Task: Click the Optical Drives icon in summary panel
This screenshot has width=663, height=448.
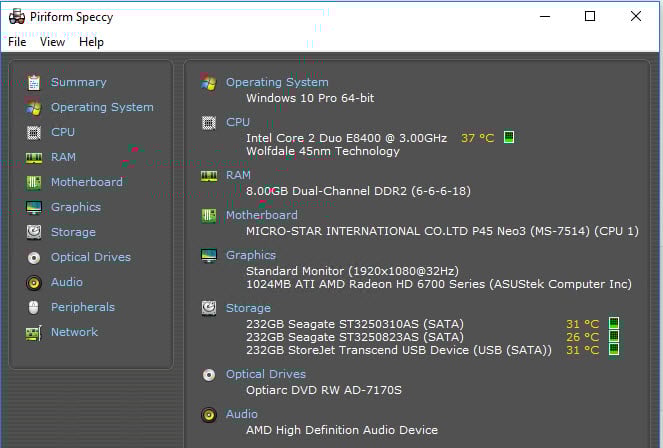Action: 209,374
